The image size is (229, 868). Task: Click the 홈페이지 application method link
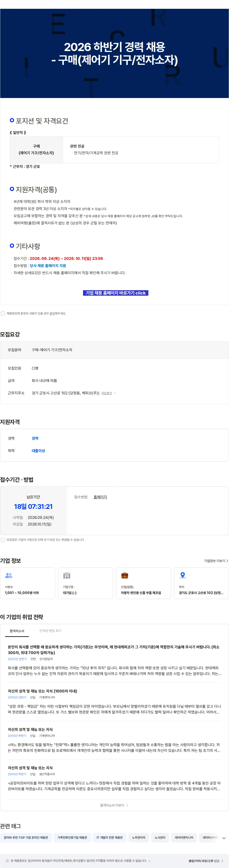coord(100,497)
